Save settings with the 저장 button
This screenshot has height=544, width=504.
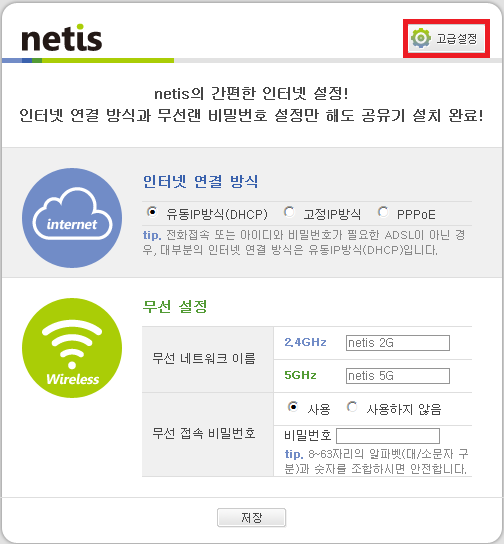pos(251,518)
